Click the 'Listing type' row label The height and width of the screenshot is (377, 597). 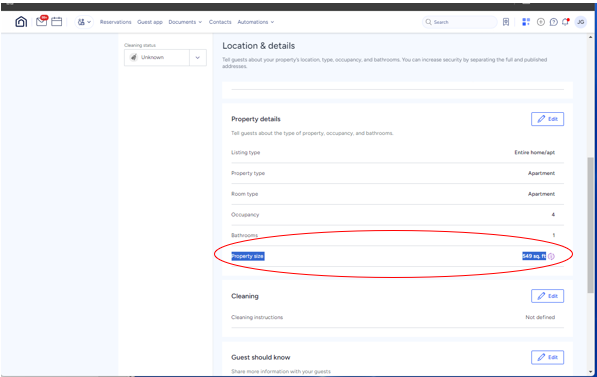coord(246,152)
